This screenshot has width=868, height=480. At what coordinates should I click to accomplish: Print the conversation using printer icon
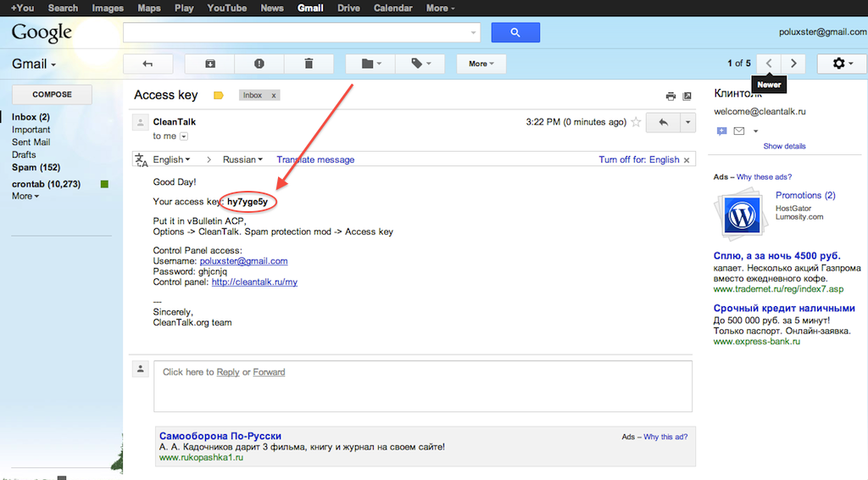point(670,96)
